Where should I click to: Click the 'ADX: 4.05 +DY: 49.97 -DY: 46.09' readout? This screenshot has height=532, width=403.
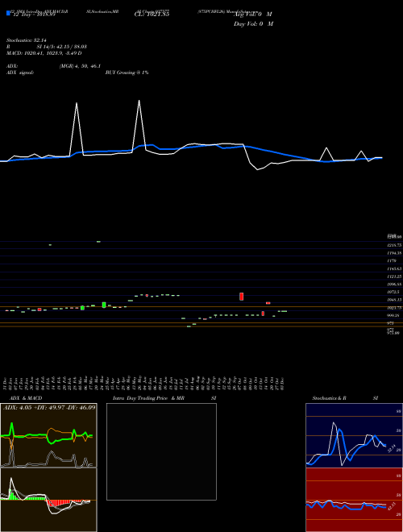point(49,407)
